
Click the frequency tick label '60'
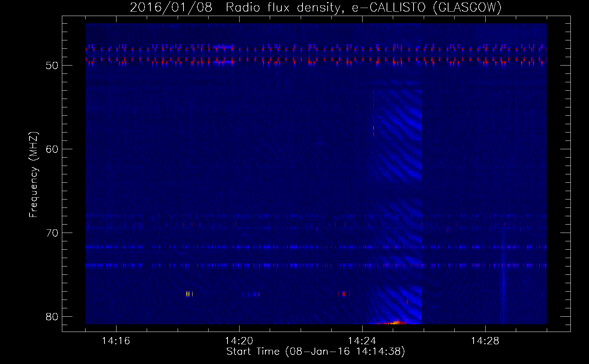pyautogui.click(x=52, y=149)
